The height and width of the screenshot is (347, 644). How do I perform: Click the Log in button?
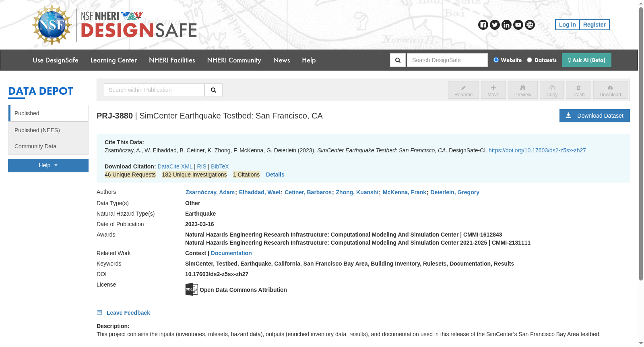(567, 25)
